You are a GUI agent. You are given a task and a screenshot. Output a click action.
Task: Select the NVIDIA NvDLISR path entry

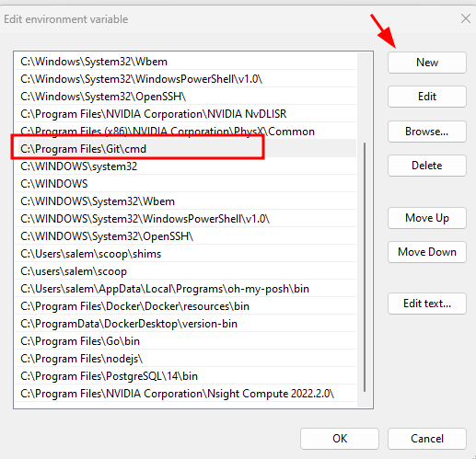186,114
